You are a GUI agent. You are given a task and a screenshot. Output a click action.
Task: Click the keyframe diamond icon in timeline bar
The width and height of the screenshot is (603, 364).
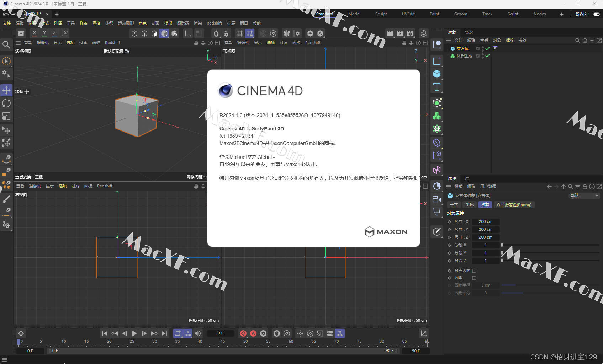(x=21, y=333)
